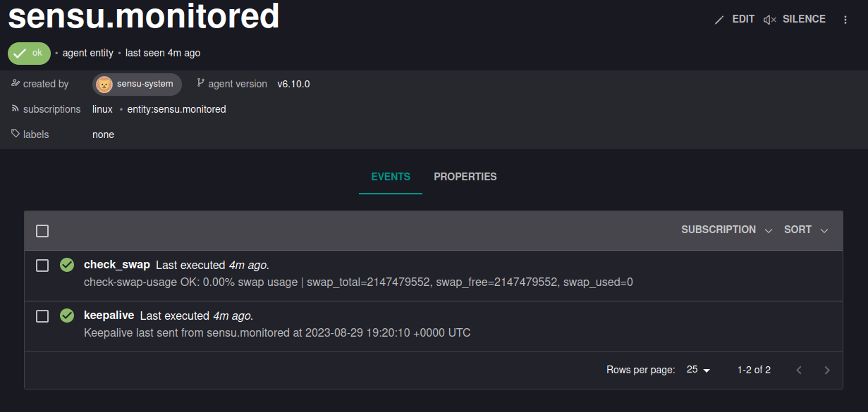Toggle the select-all events checkbox

42,231
